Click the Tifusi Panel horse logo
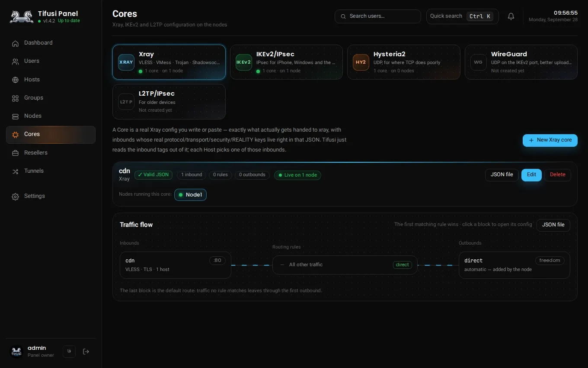Image resolution: width=588 pixels, height=368 pixels. point(22,16)
